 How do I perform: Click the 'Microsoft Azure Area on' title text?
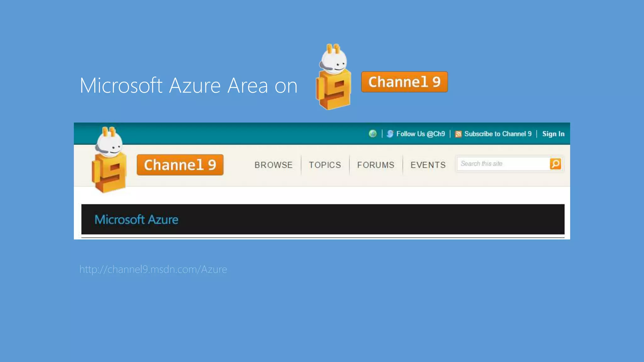pyautogui.click(x=189, y=85)
